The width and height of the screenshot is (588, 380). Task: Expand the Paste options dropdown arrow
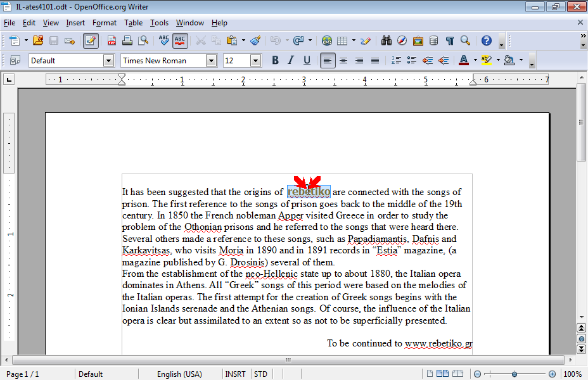tap(243, 41)
